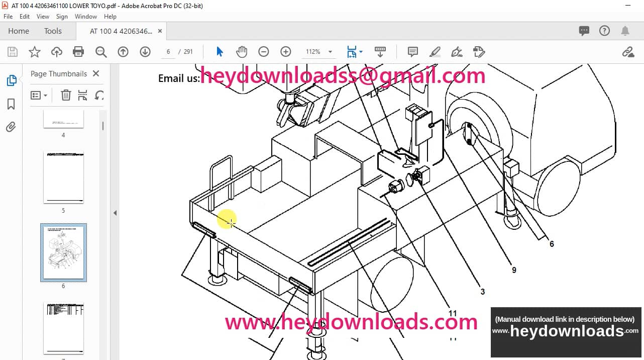Open the Sign menu

(x=62, y=17)
